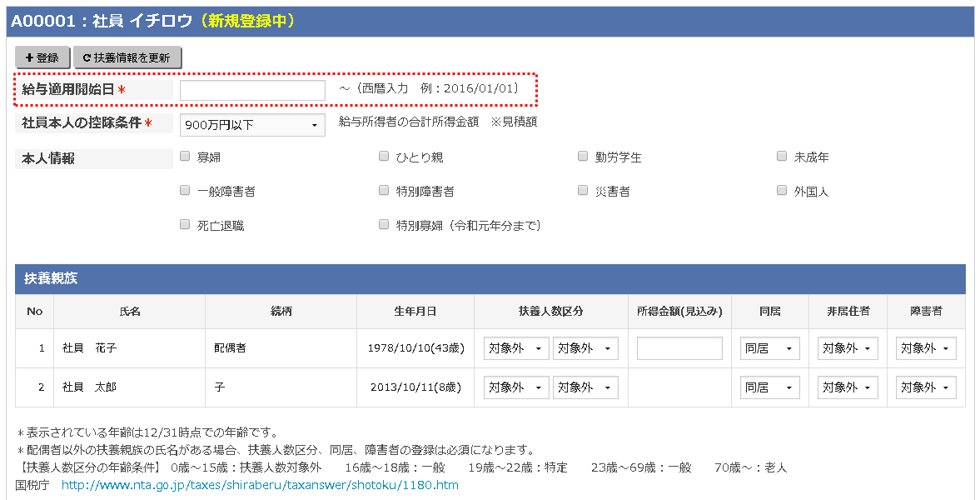
Task: Enable the 外国人 checkbox
Action: point(781,189)
